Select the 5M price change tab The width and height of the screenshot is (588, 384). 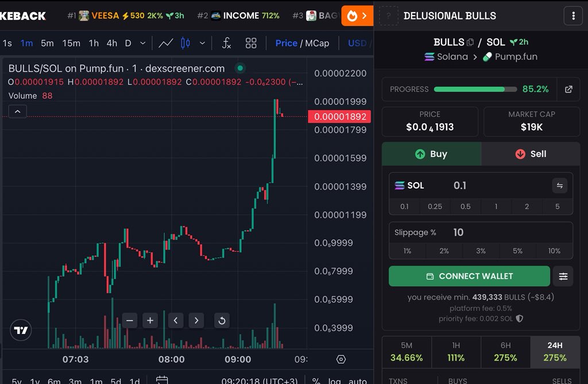pyautogui.click(x=407, y=352)
